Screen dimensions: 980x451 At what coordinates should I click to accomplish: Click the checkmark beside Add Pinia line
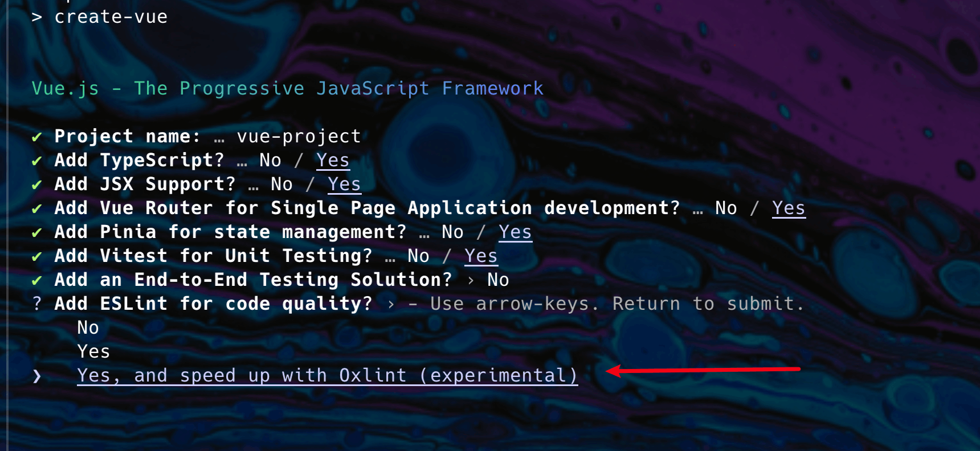(37, 233)
